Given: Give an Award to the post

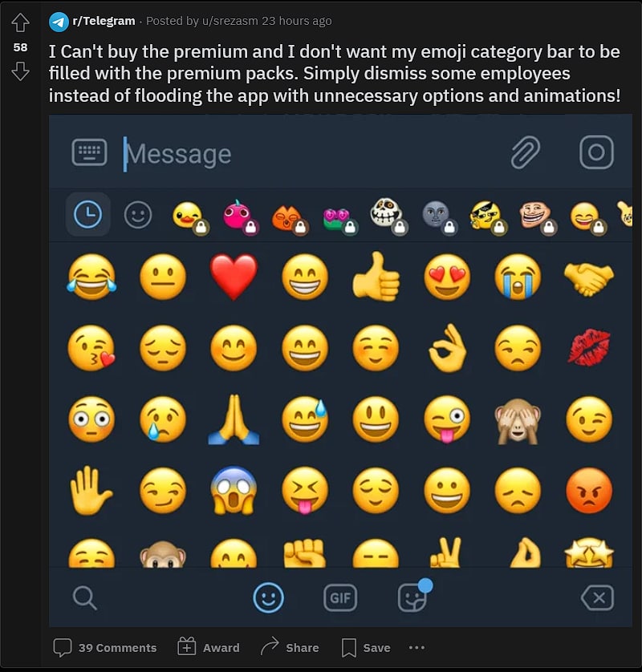Looking at the screenshot, I should 209,647.
